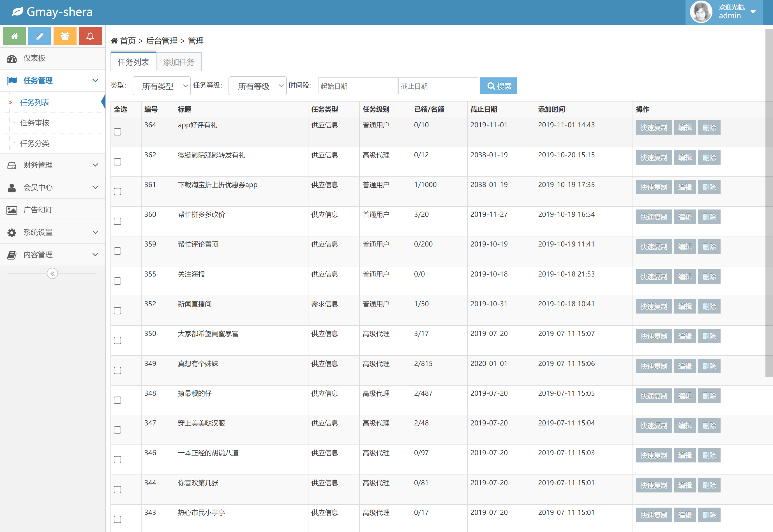This screenshot has height=532, width=773.
Task: Click the admin avatar picture
Action: pos(701,12)
